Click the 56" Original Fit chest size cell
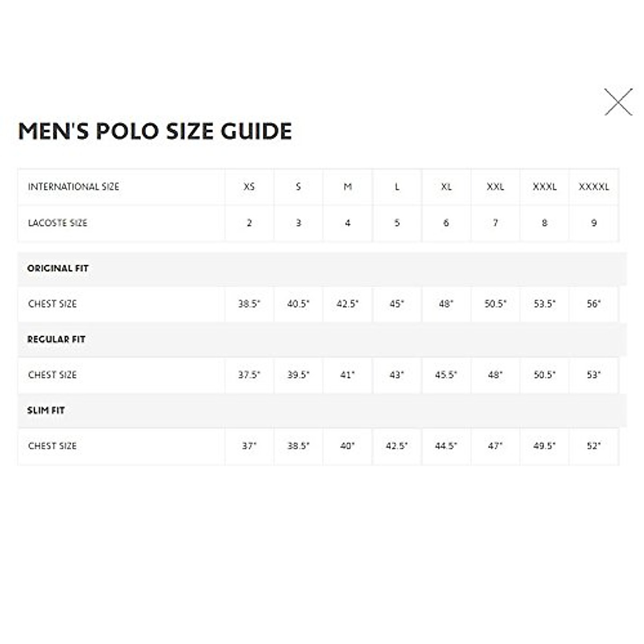This screenshot has width=644, height=644. (594, 304)
